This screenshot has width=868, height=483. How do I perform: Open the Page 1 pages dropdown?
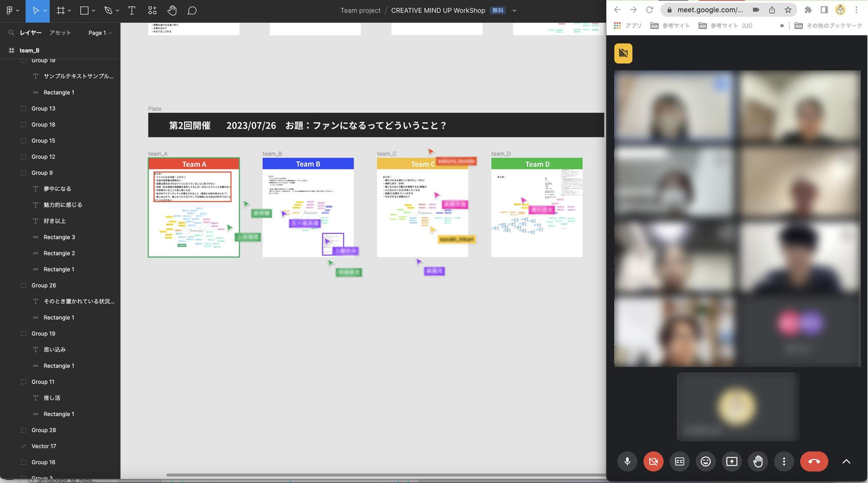100,33
